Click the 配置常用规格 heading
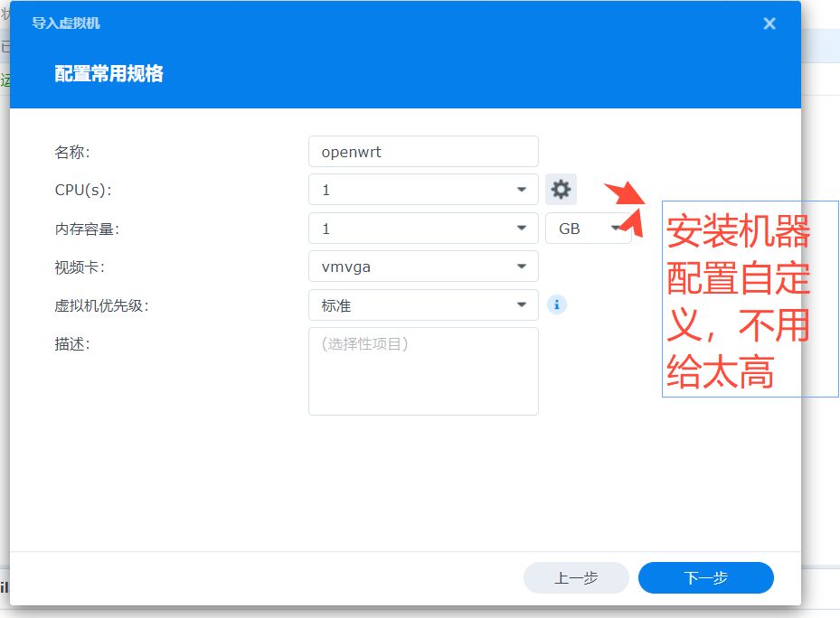 109,74
